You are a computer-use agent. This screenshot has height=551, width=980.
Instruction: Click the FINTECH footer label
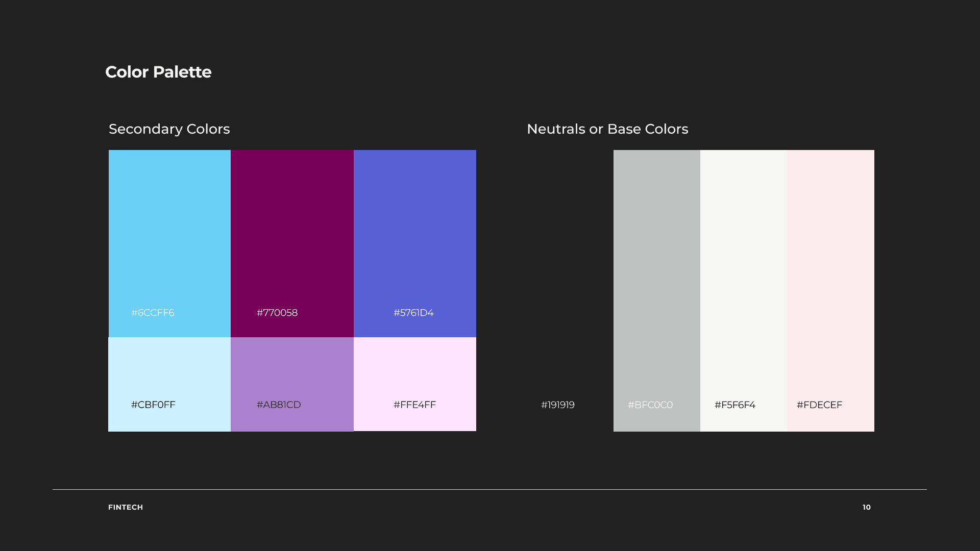[126, 507]
